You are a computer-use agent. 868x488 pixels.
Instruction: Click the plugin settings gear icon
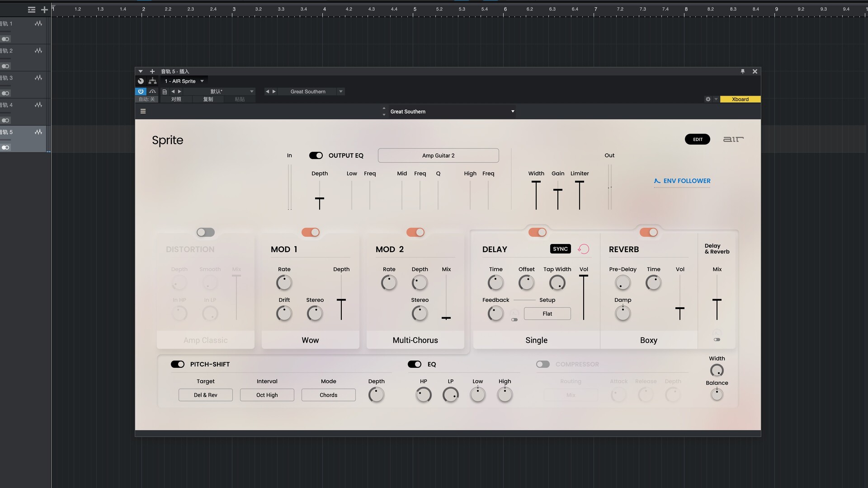point(708,99)
